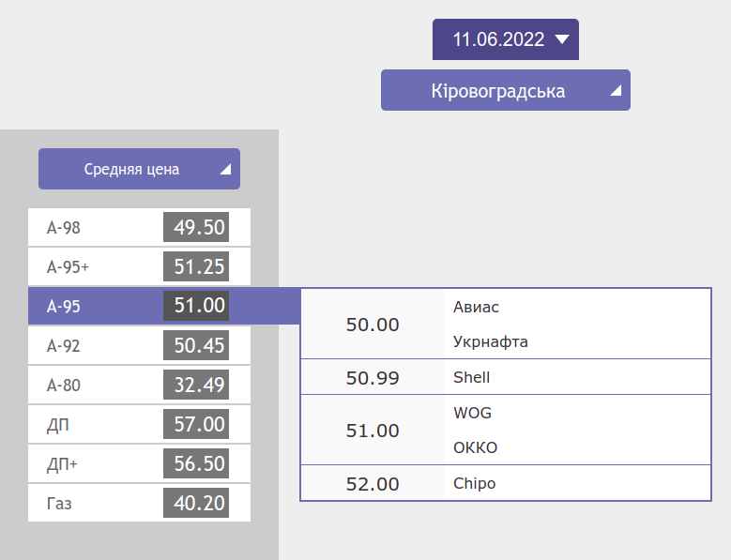Viewport: 731px width, 560px height.
Task: Click the Авиас station name
Action: coord(476,308)
